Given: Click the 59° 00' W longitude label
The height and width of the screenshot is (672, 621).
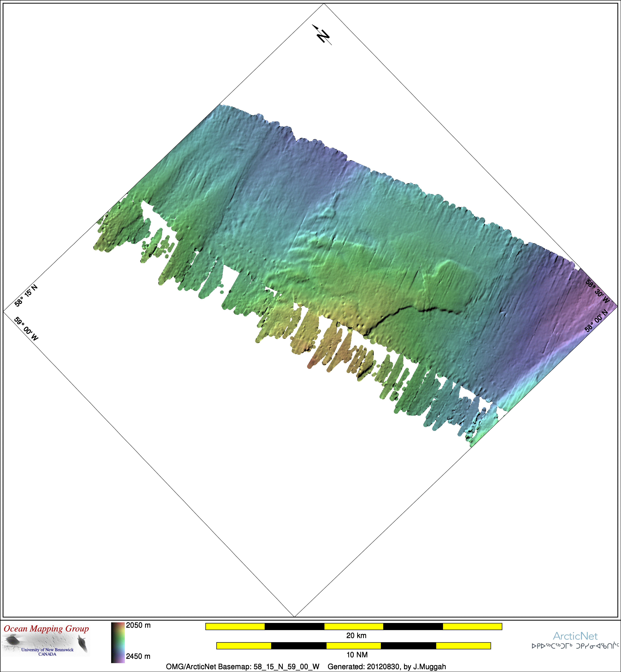Looking at the screenshot, I should 26,329.
